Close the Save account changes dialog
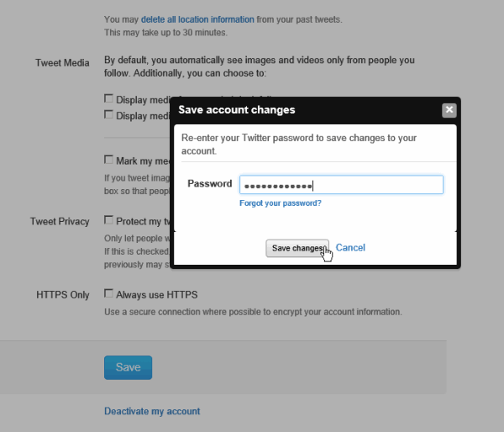The width and height of the screenshot is (504, 432). pyautogui.click(x=449, y=110)
